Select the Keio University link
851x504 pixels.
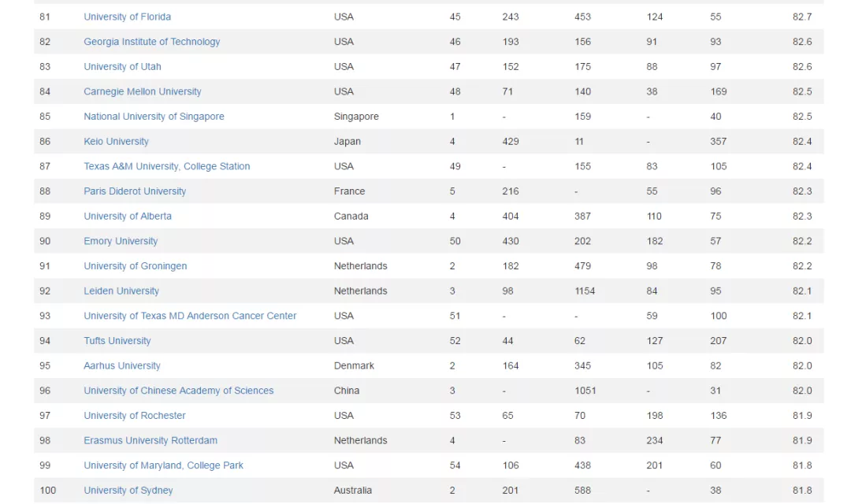[x=116, y=142]
